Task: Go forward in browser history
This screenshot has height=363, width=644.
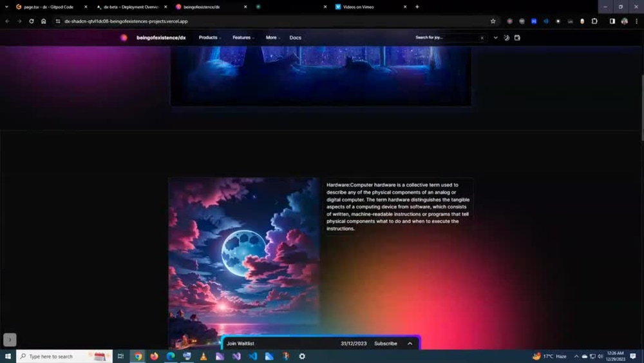Action: coord(19,21)
